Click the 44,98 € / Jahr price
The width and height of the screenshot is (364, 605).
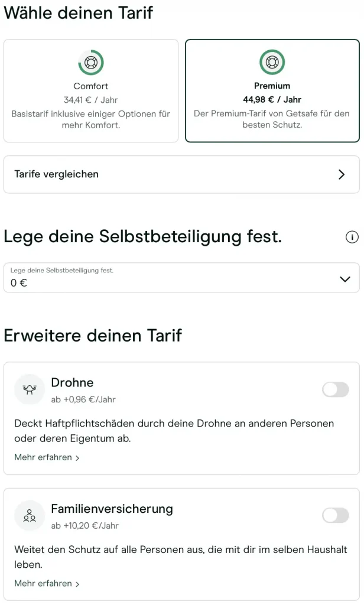click(272, 100)
